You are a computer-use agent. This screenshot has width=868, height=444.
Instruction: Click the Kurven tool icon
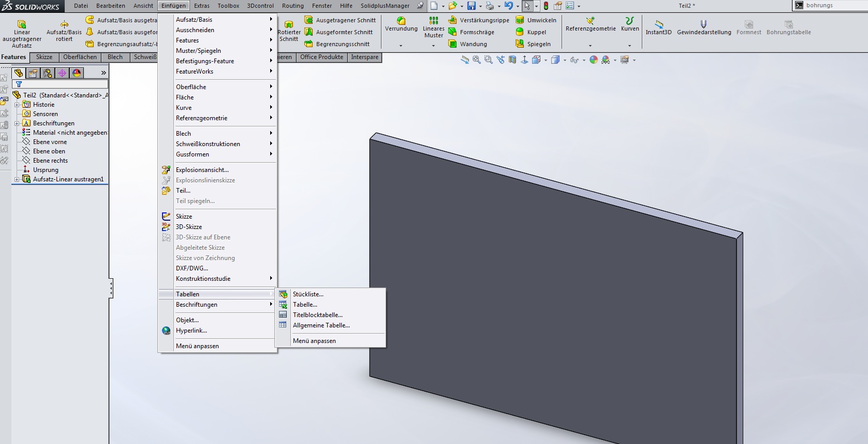coord(630,21)
